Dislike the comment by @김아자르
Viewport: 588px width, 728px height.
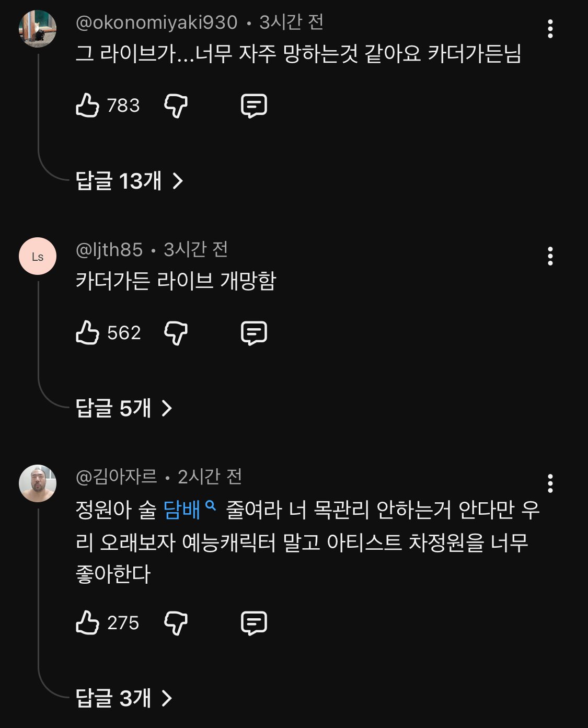click(176, 623)
